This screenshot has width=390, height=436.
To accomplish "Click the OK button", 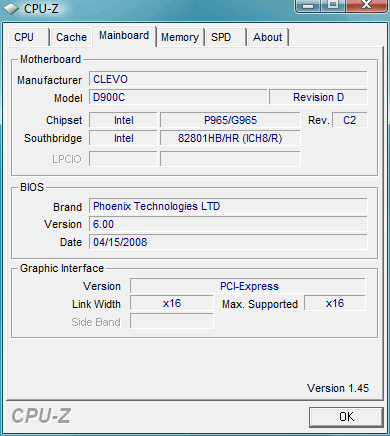I will pyautogui.click(x=346, y=417).
